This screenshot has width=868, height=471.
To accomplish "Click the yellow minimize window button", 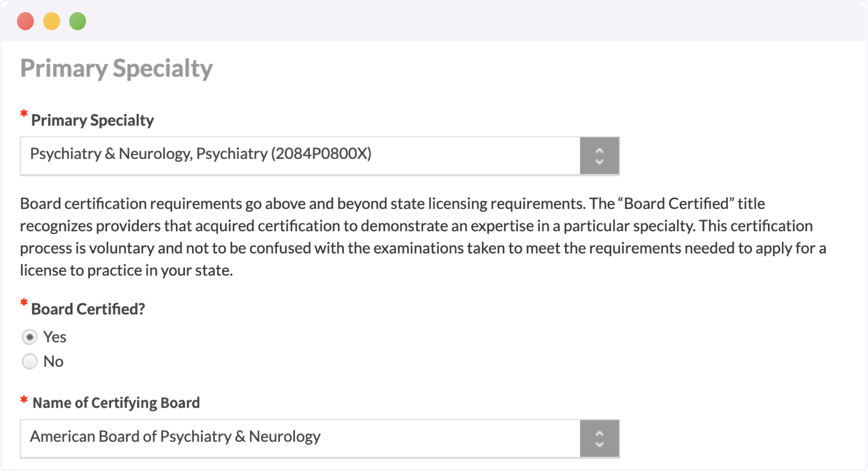I will 52,21.
